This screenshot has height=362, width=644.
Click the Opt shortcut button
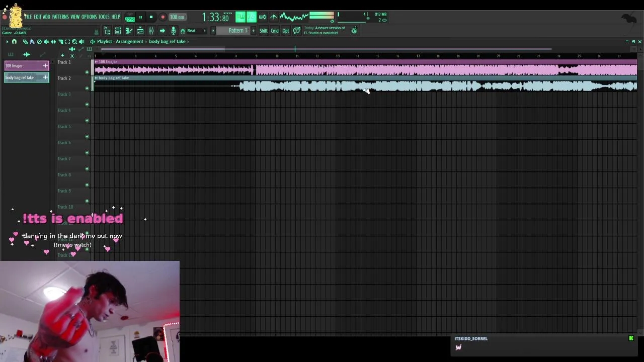coord(286,31)
